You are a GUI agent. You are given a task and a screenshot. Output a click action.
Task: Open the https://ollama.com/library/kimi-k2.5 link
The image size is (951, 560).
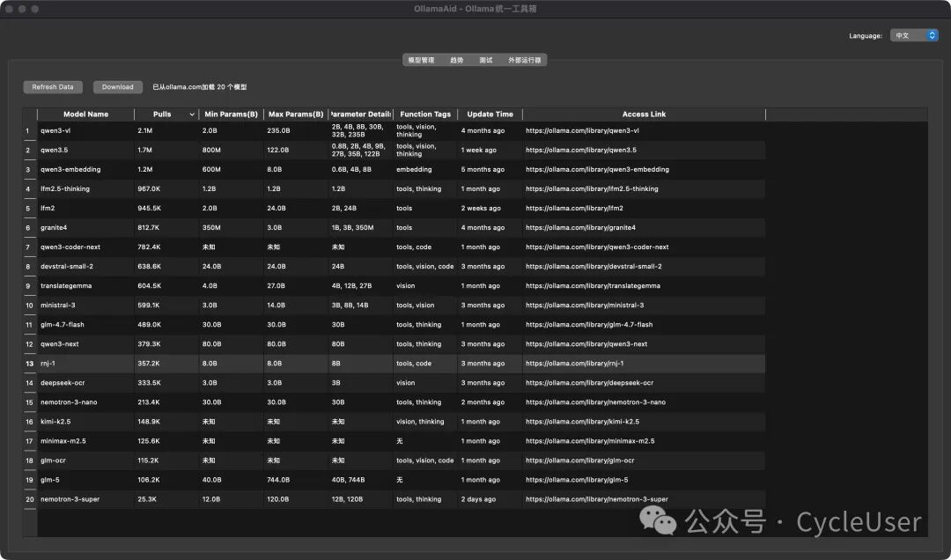tap(582, 422)
